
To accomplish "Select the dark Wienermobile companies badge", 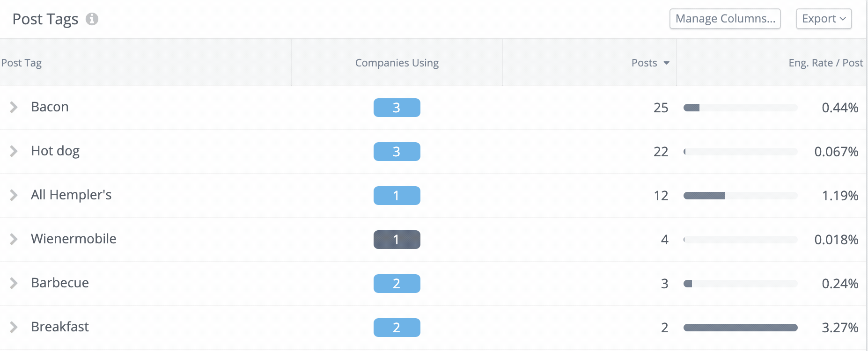I will (x=397, y=240).
